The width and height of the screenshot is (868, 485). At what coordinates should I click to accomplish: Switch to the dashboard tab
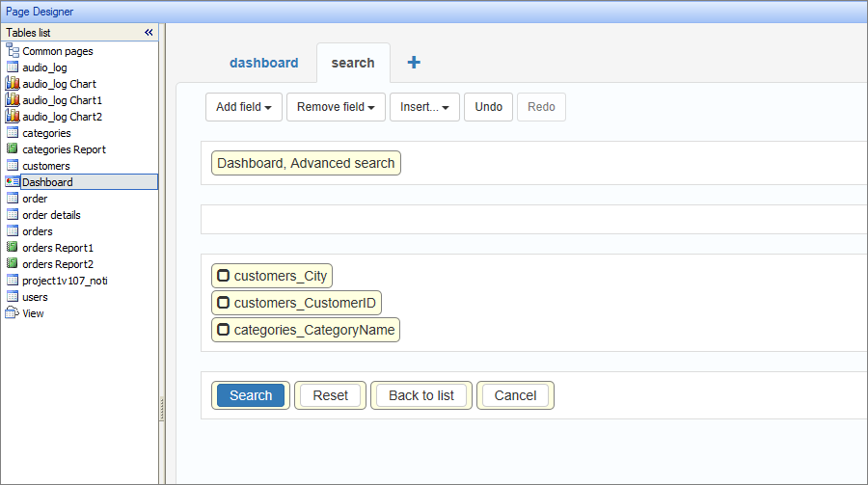point(264,63)
